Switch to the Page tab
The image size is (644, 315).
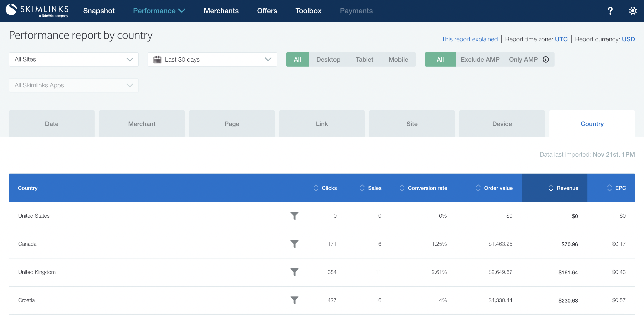point(232,124)
